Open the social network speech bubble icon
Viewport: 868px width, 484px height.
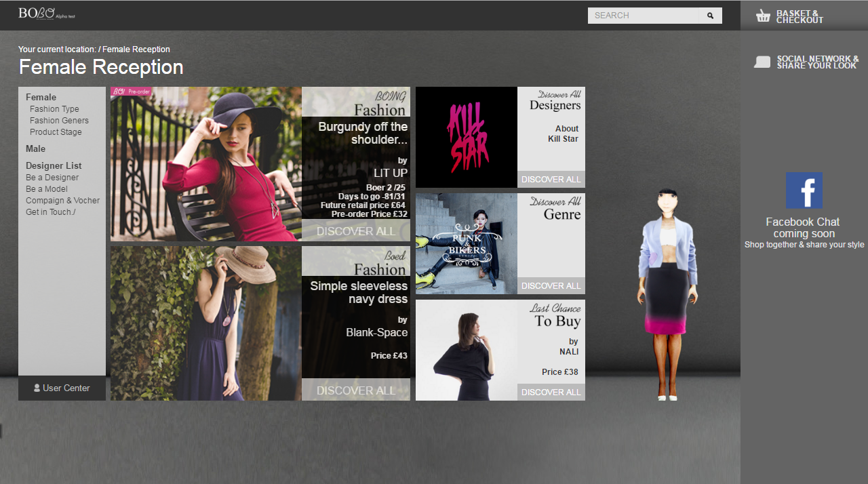[762, 62]
